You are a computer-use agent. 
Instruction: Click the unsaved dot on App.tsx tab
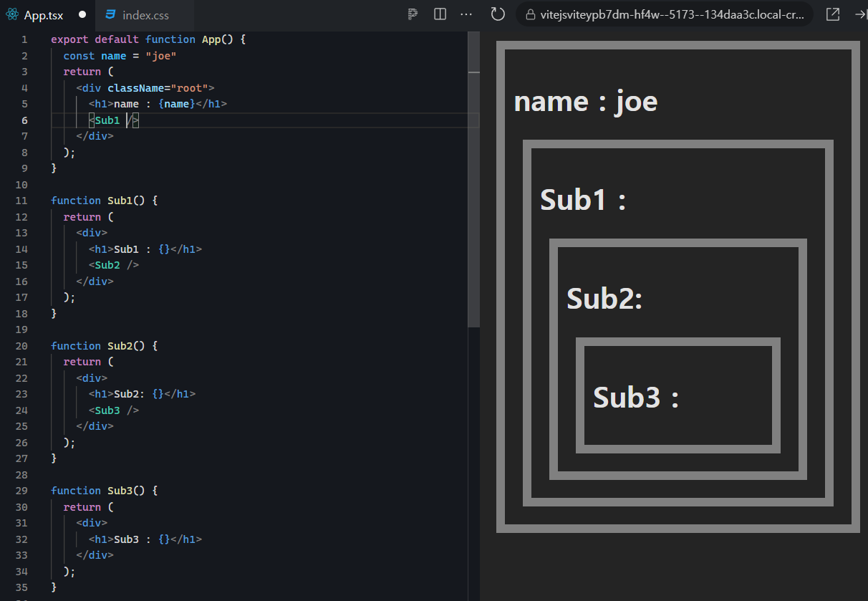(82, 14)
